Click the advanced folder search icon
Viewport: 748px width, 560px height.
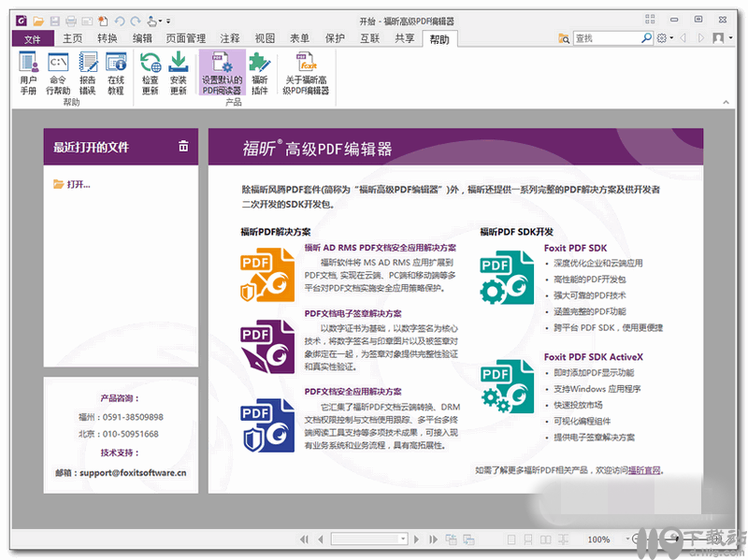tap(564, 38)
